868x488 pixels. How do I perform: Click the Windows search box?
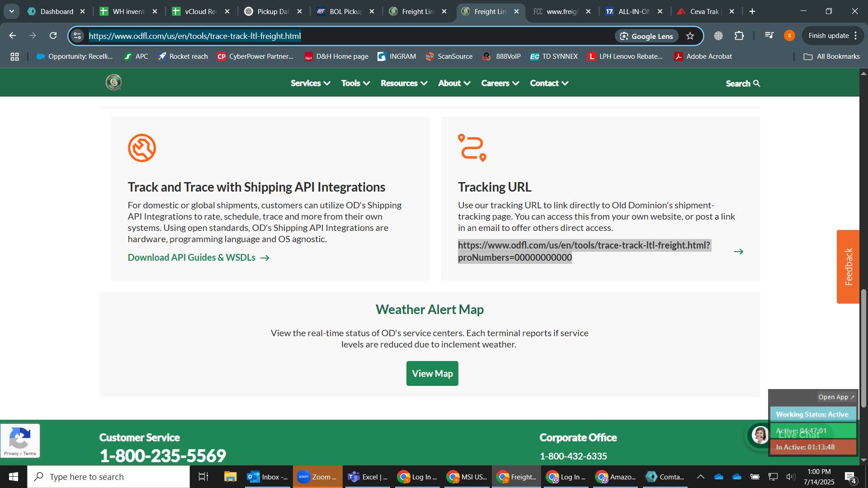[108, 477]
